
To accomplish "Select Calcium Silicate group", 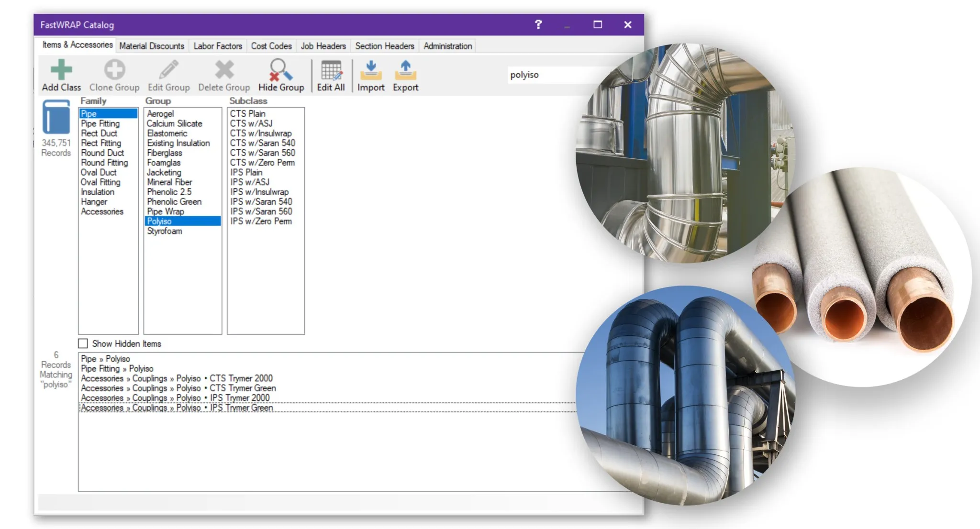I will coord(183,123).
